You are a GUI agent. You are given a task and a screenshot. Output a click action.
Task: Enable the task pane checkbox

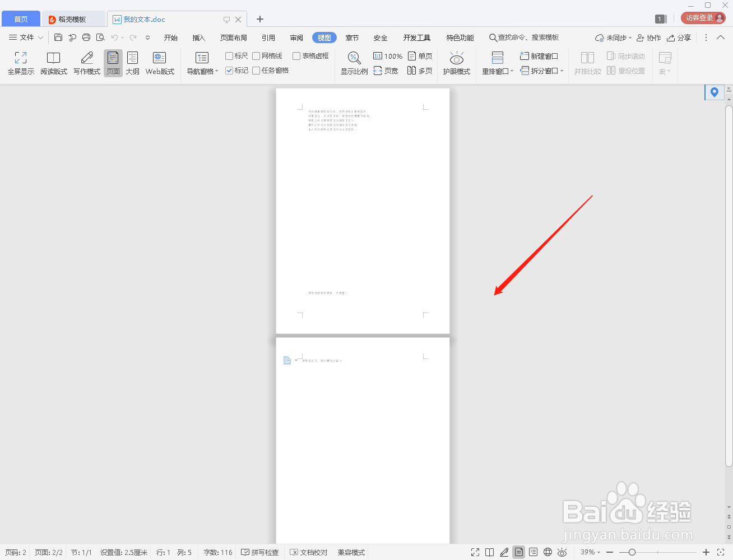[x=256, y=71]
